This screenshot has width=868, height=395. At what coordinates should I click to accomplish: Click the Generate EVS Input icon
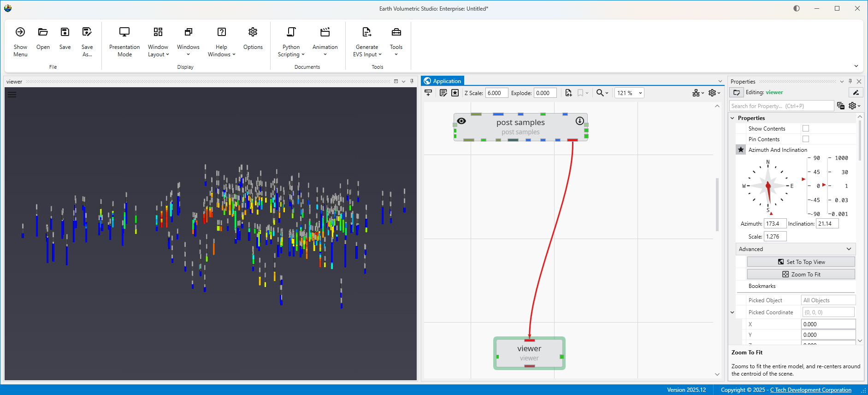coord(366,32)
